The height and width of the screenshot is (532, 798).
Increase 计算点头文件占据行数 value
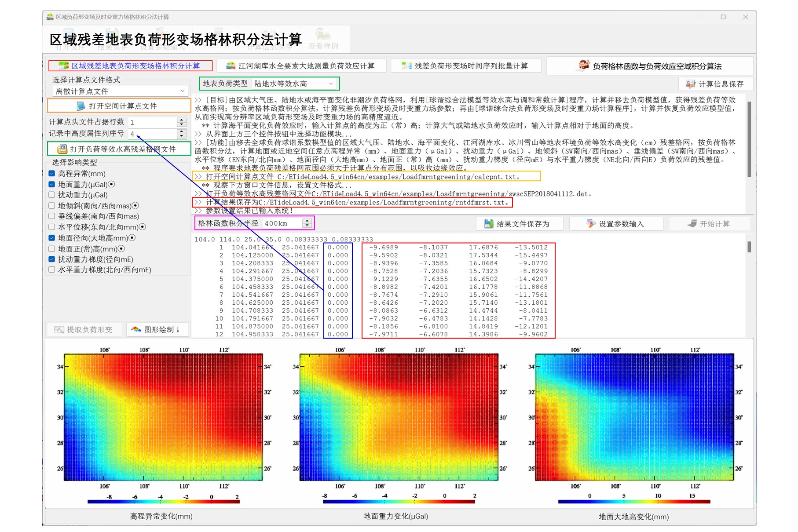coord(182,120)
